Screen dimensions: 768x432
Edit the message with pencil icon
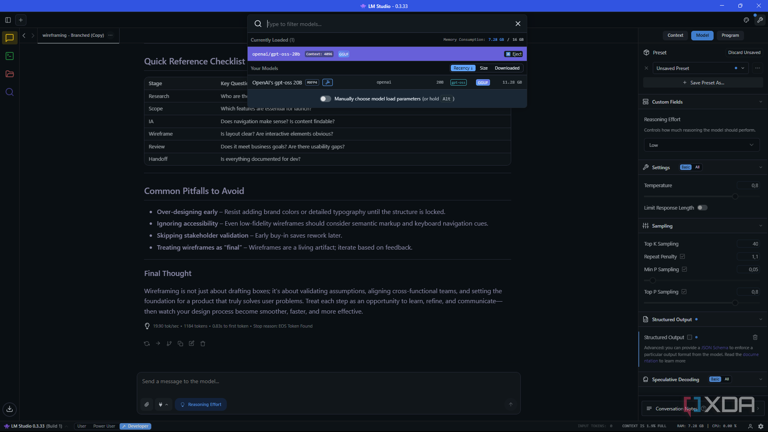(192, 343)
